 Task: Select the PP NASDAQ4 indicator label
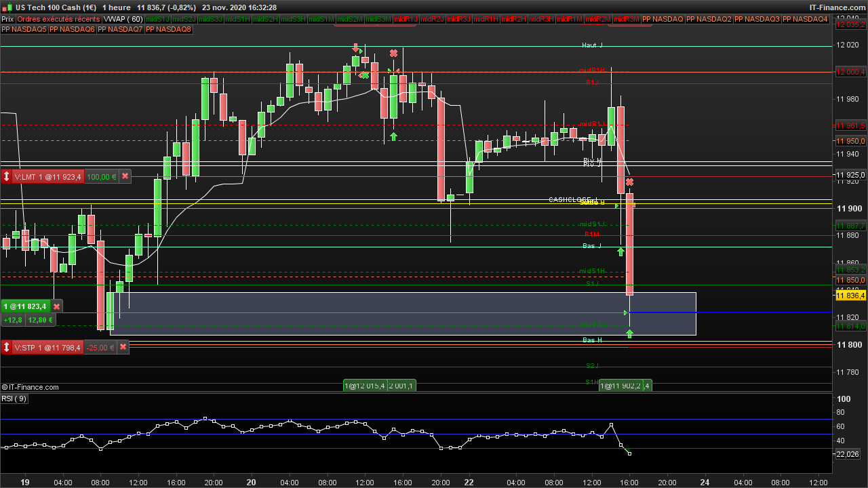(805, 19)
